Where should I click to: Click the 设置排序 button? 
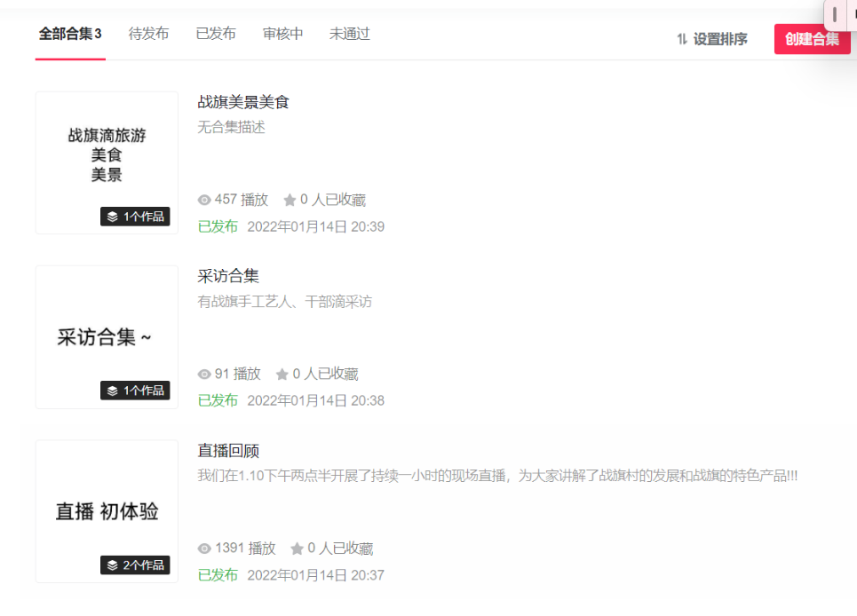[x=719, y=39]
